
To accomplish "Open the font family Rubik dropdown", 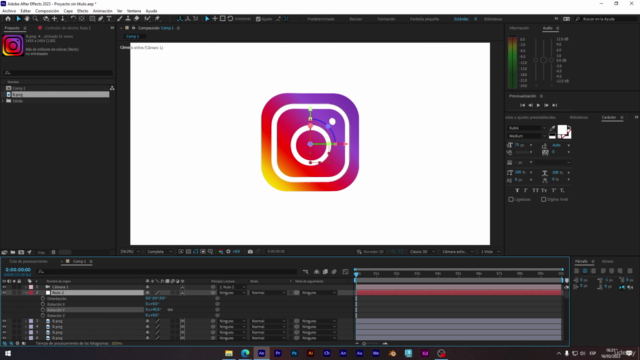I will click(x=527, y=128).
